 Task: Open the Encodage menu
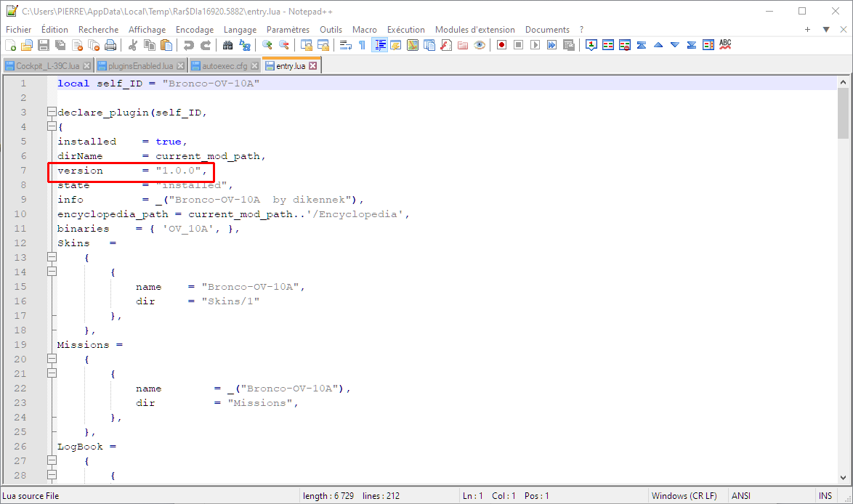coord(194,29)
